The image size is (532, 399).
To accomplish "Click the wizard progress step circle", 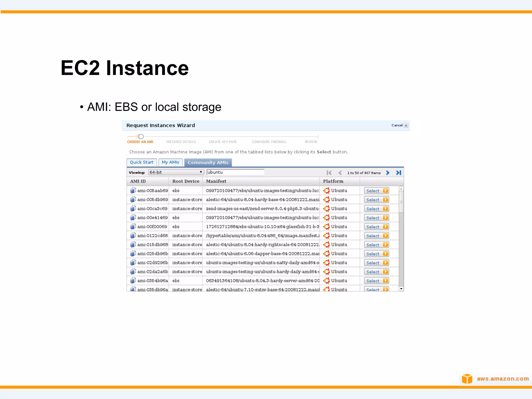I will (141, 136).
